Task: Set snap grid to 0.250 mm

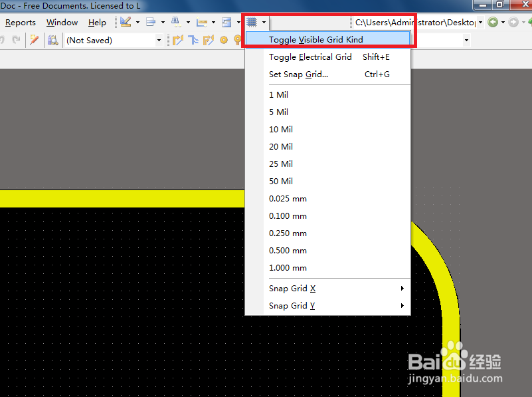Action: [x=327, y=233]
